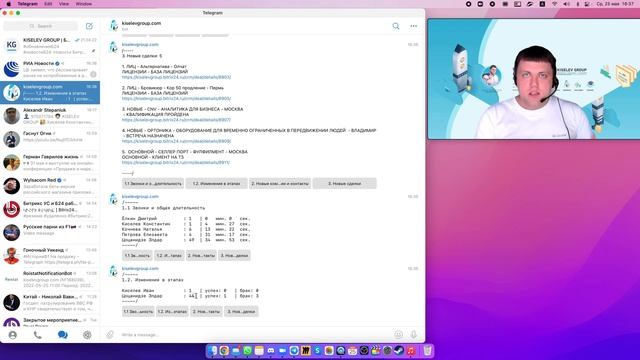
Task: Open the Битрикс УС и Б24 chat
Action: click(50, 209)
